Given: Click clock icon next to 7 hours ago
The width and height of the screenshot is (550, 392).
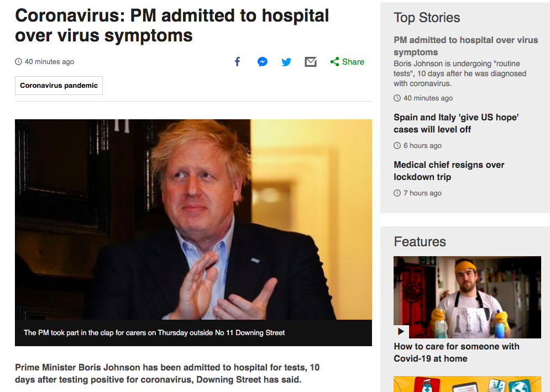Looking at the screenshot, I should [x=397, y=193].
